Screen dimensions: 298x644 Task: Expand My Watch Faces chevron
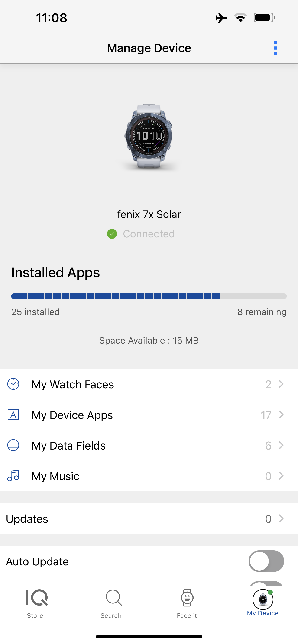pyautogui.click(x=281, y=384)
